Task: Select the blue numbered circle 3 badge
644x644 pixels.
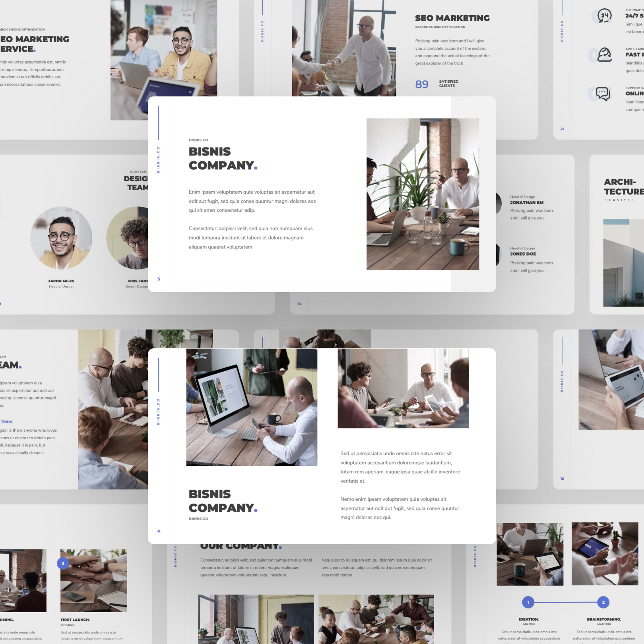Action: tap(63, 563)
